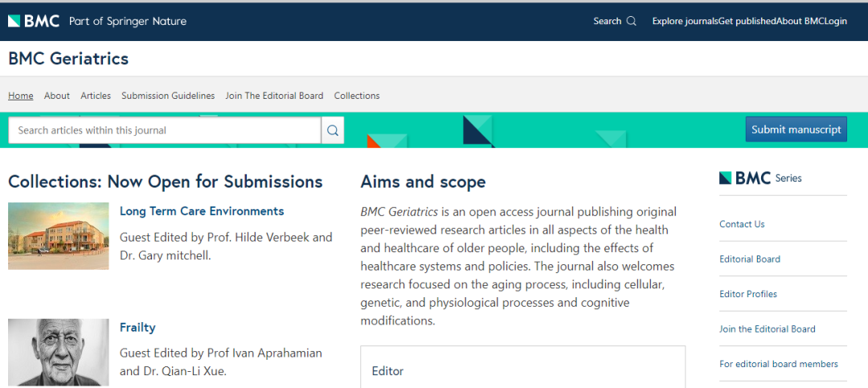Open the Frailty elderly man thumbnail

pyautogui.click(x=59, y=352)
